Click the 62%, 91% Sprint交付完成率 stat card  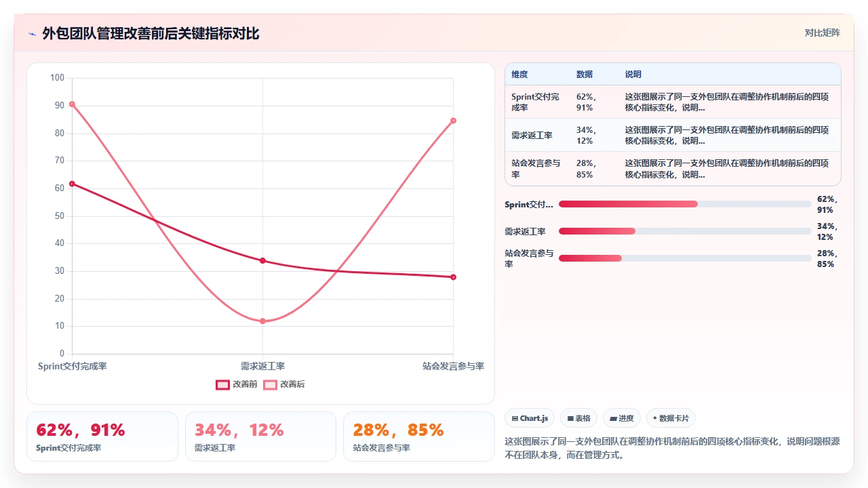point(102,436)
